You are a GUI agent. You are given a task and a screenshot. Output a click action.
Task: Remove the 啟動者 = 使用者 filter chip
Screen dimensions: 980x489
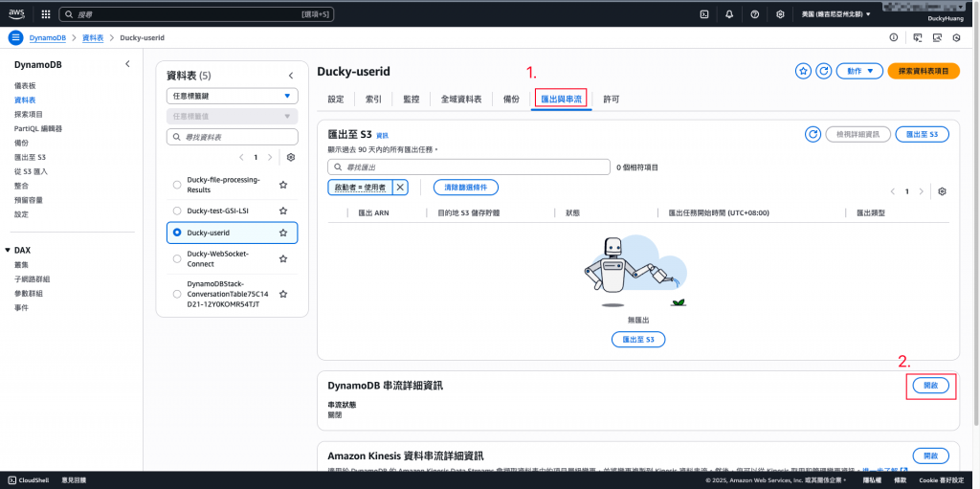[400, 187]
